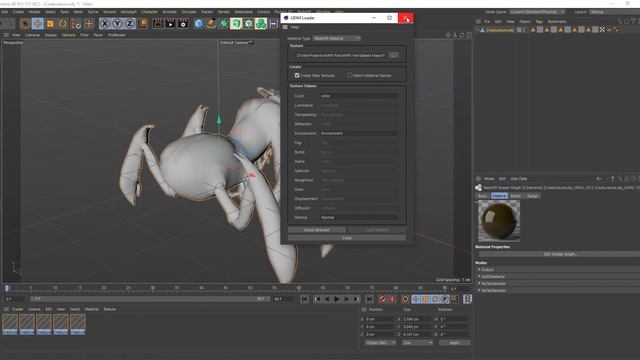Open Size mode dropdown in coordinates
The image size is (640, 360).
(x=418, y=343)
